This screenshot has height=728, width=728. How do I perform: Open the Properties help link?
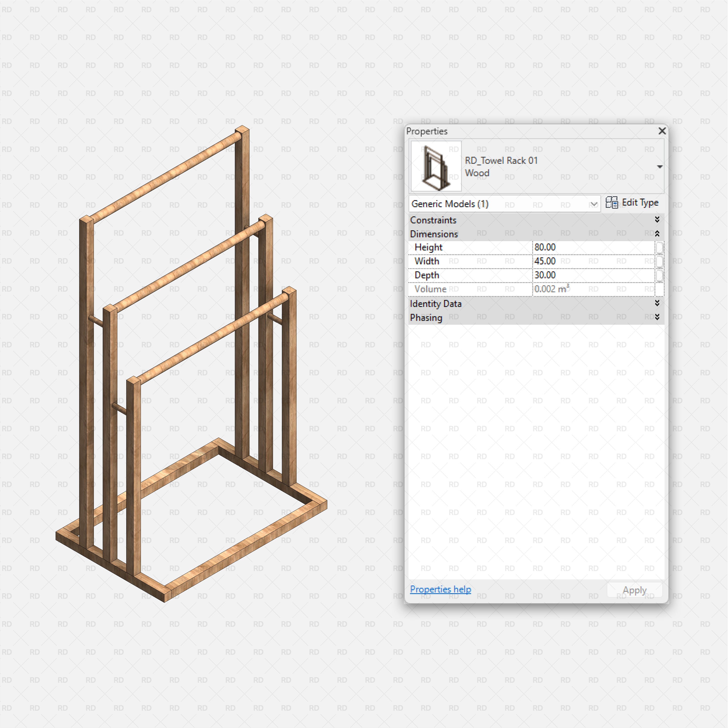tap(440, 589)
